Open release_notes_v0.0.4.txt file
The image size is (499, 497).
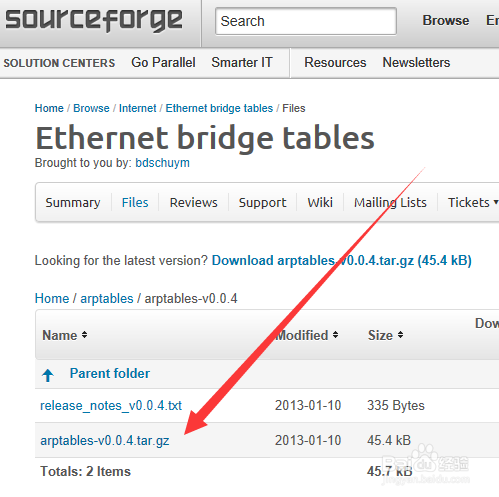(111, 405)
